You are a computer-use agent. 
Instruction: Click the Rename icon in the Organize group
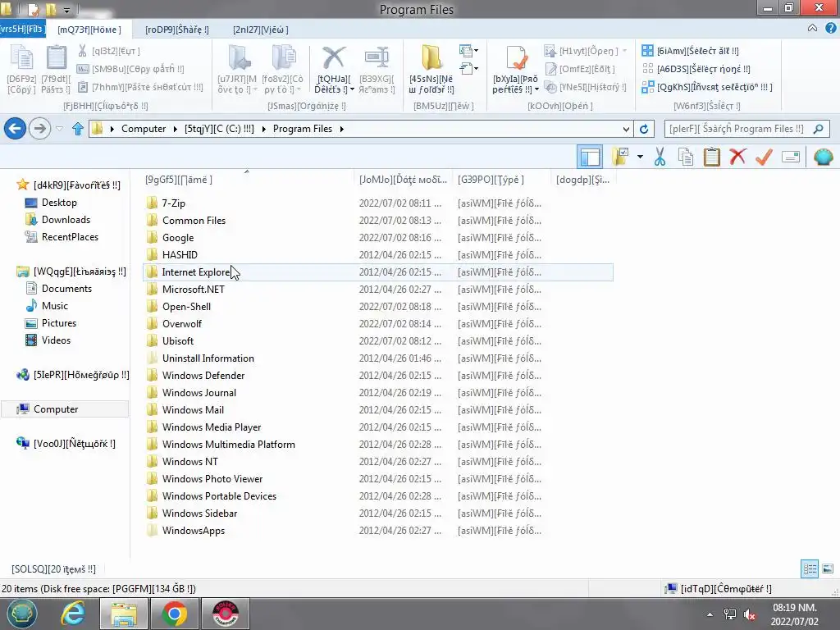[377, 57]
